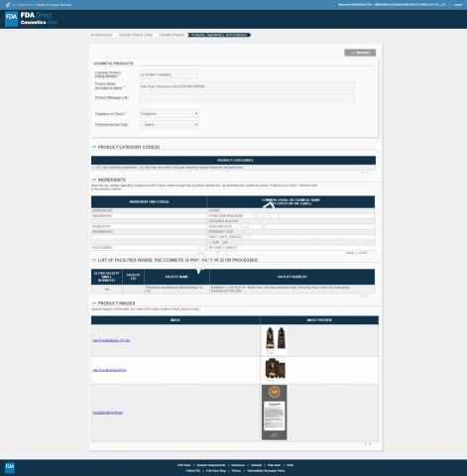This screenshot has height=476, width=467.
Task: Click the facility address cell in facilities table
Action: [292, 290]
